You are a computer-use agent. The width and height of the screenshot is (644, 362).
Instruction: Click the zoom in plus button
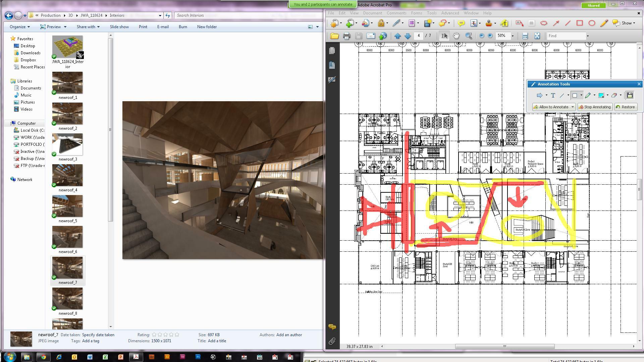click(490, 36)
